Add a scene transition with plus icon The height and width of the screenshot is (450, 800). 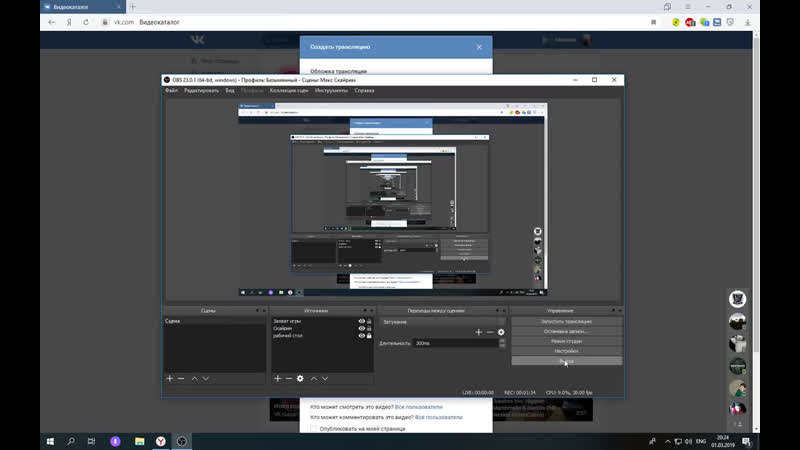(479, 332)
